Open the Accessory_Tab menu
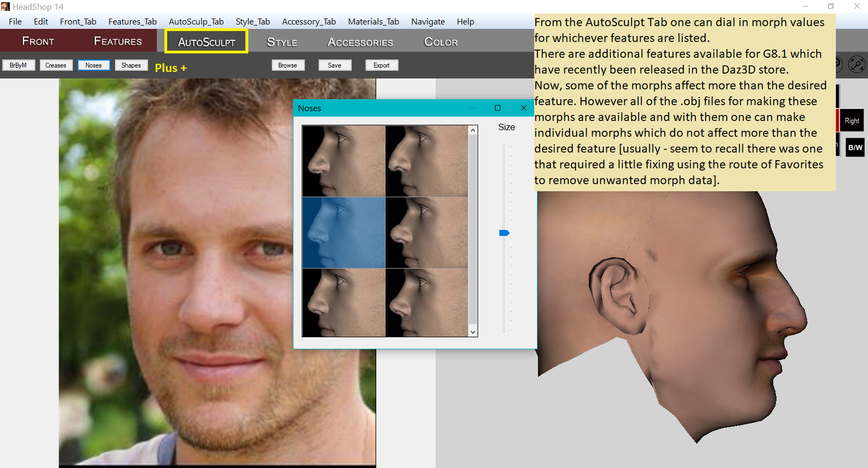 coord(309,21)
